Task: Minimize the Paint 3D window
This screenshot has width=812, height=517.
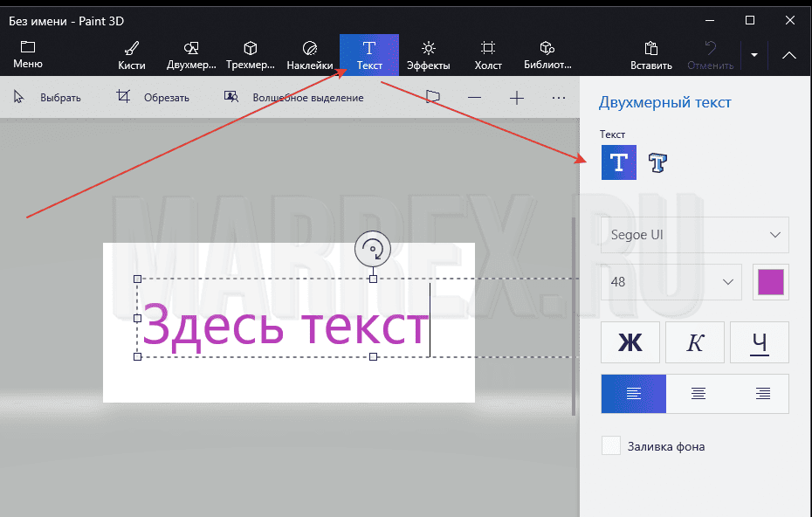Action: [710, 21]
